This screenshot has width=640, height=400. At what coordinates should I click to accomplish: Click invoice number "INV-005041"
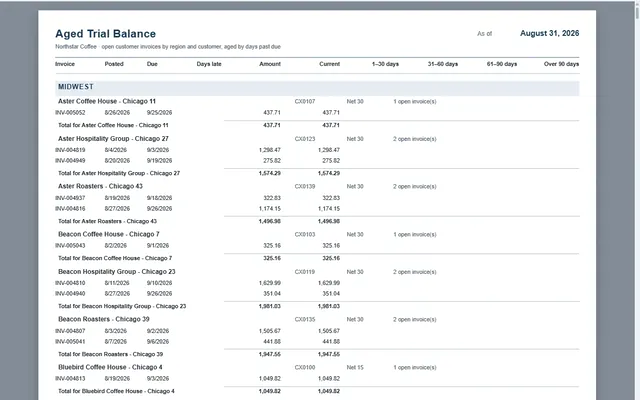click(70, 342)
